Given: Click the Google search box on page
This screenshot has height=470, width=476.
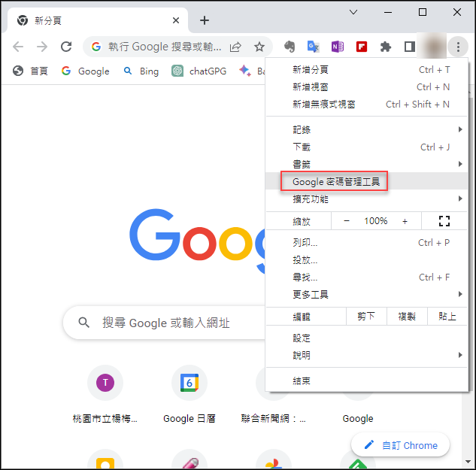Looking at the screenshot, I should click(164, 323).
